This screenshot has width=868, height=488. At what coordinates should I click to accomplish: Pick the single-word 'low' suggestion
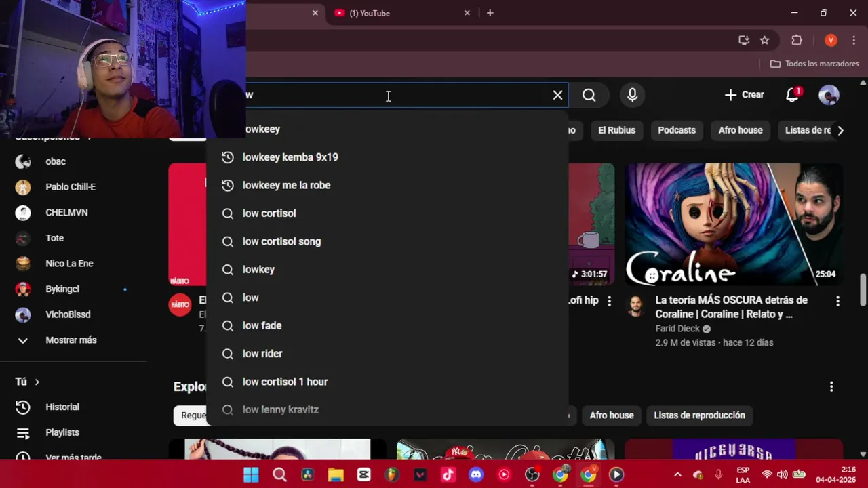[x=387, y=298]
